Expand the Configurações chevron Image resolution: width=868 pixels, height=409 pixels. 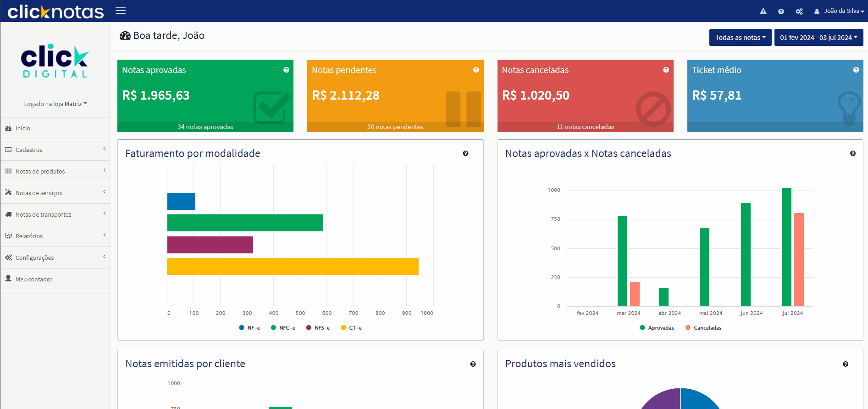(x=105, y=256)
